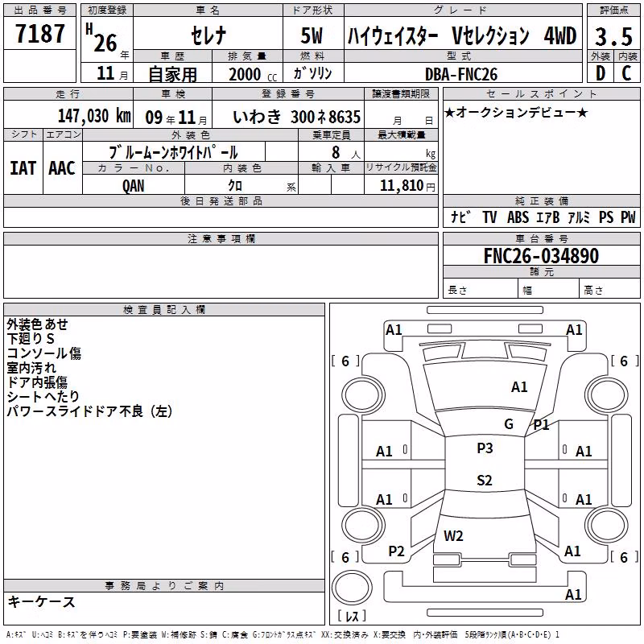Click the vehicle history 自家用
This screenshot has width=644, height=644.
pos(172,74)
